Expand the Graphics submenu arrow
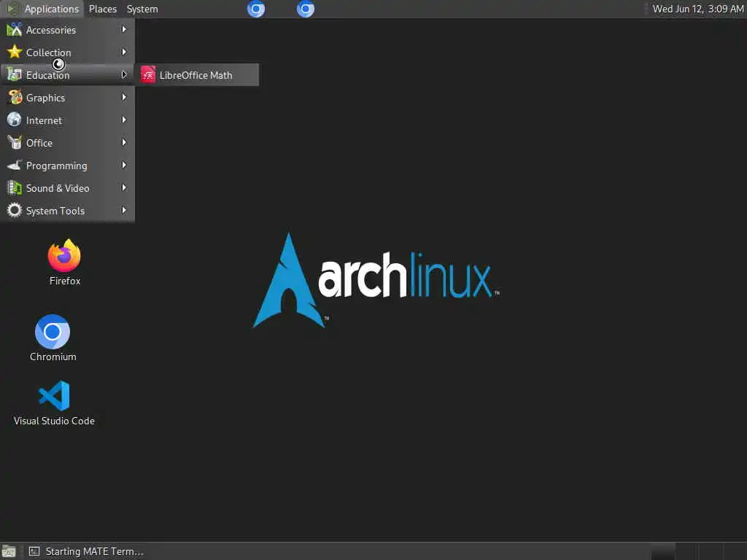Image resolution: width=747 pixels, height=560 pixels. click(x=124, y=97)
